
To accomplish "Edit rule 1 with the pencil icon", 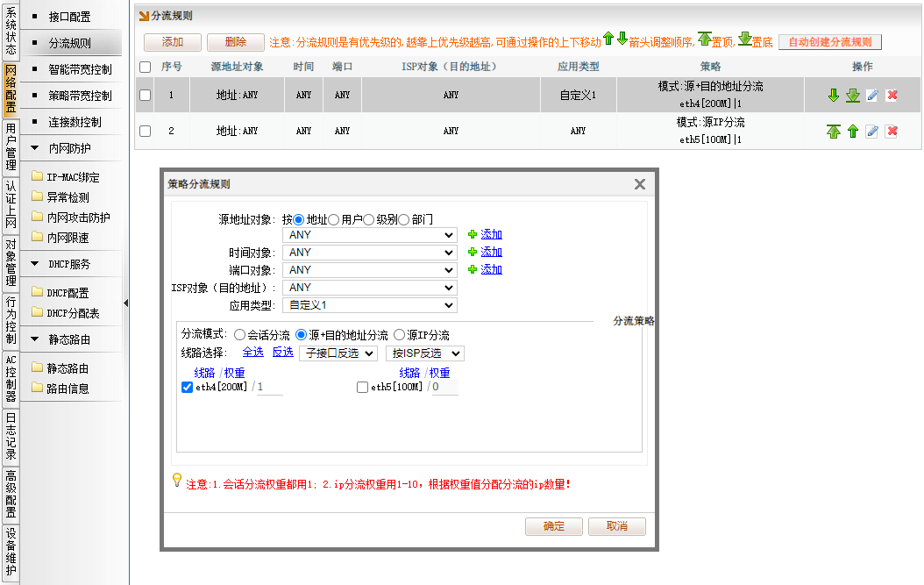I will (871, 96).
